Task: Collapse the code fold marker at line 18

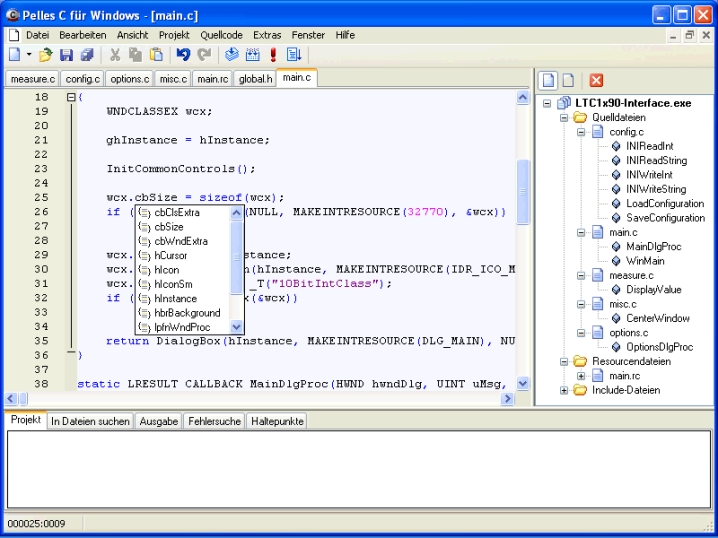Action: pos(70,97)
